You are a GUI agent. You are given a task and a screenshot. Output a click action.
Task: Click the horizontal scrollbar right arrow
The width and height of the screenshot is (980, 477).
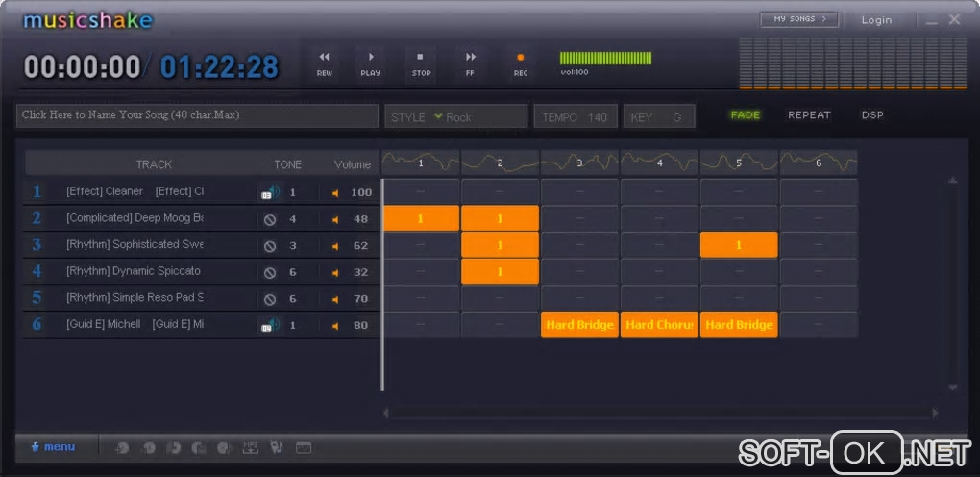[935, 414]
